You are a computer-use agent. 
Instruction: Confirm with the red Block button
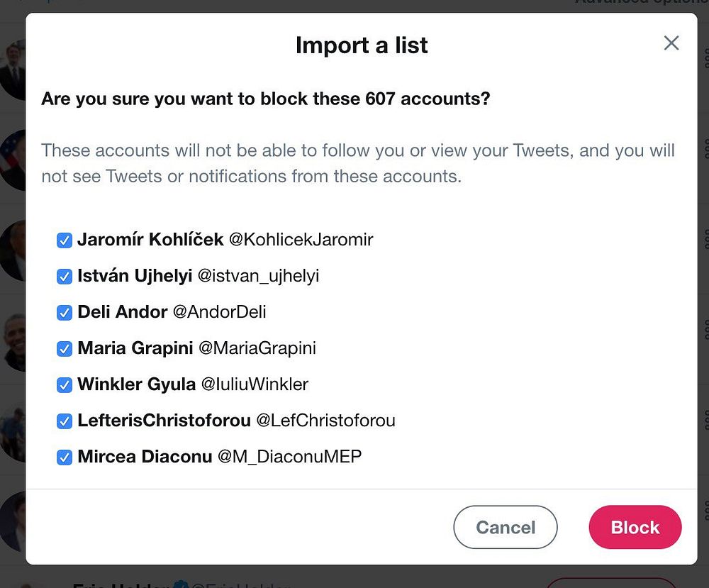635,527
